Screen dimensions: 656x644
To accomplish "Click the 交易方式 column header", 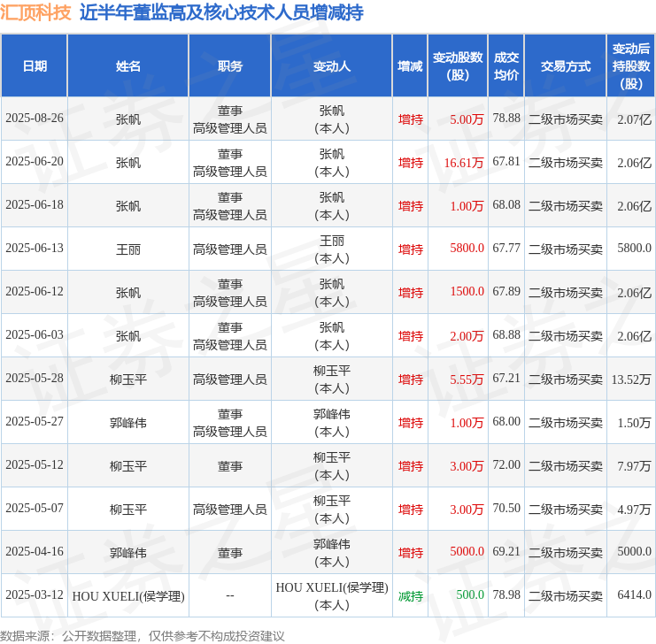I will [x=565, y=66].
